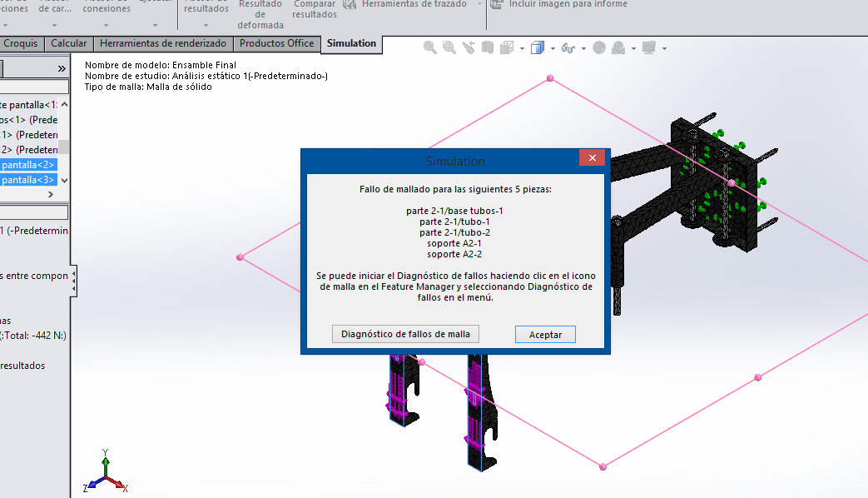Screen dimensions: 868x498
Task: Click the Hide/Show Items glasses icon
Action: point(568,48)
